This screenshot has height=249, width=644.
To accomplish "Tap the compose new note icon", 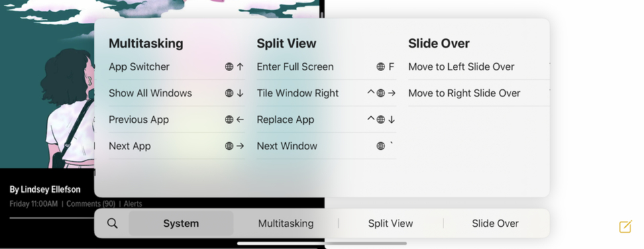I will (x=625, y=226).
